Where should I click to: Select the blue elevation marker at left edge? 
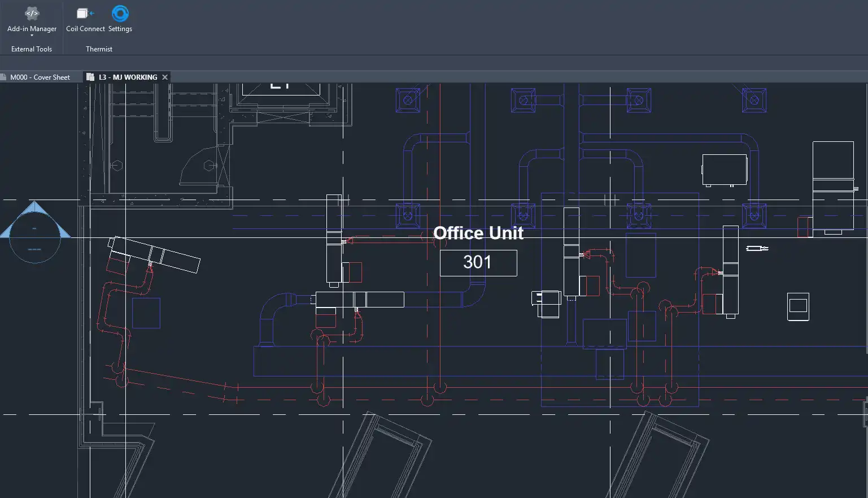[35, 232]
